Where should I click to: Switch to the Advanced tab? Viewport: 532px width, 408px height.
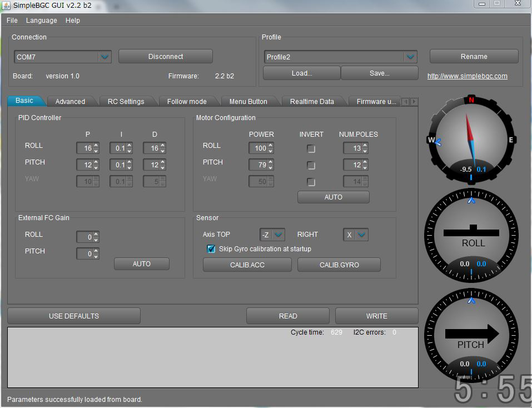coord(70,101)
